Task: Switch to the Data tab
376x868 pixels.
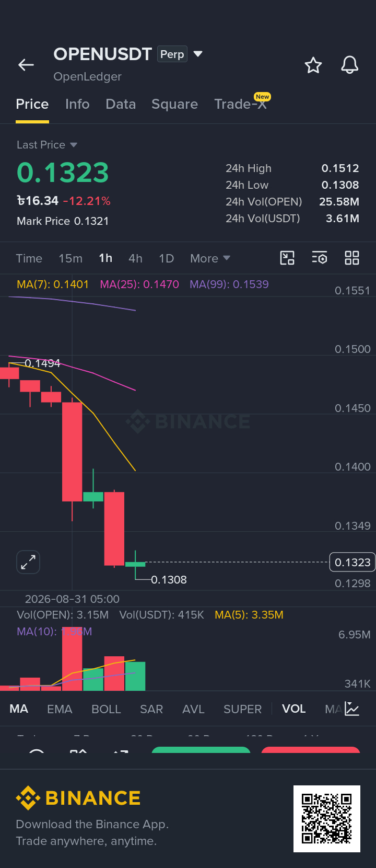Action: (121, 104)
